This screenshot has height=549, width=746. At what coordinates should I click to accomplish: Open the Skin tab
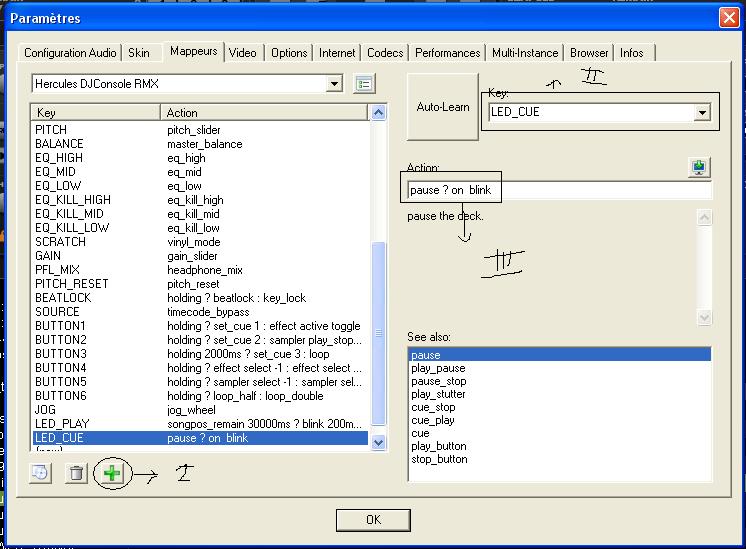[139, 53]
